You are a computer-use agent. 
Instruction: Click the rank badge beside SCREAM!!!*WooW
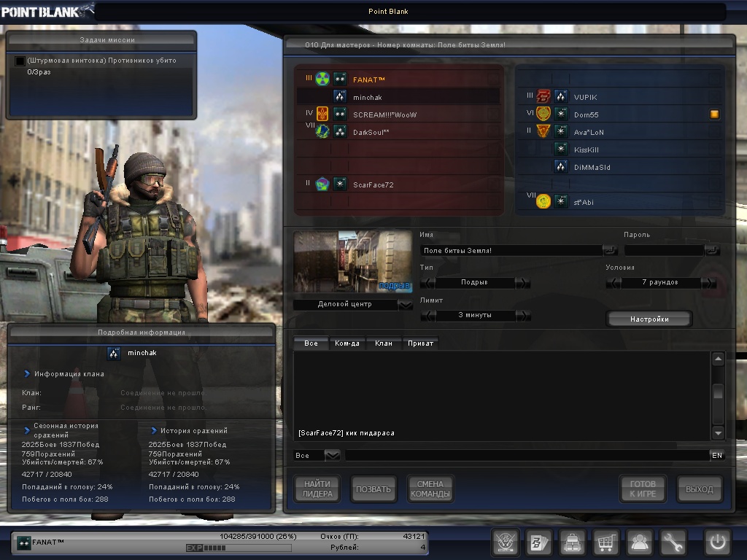340,114
